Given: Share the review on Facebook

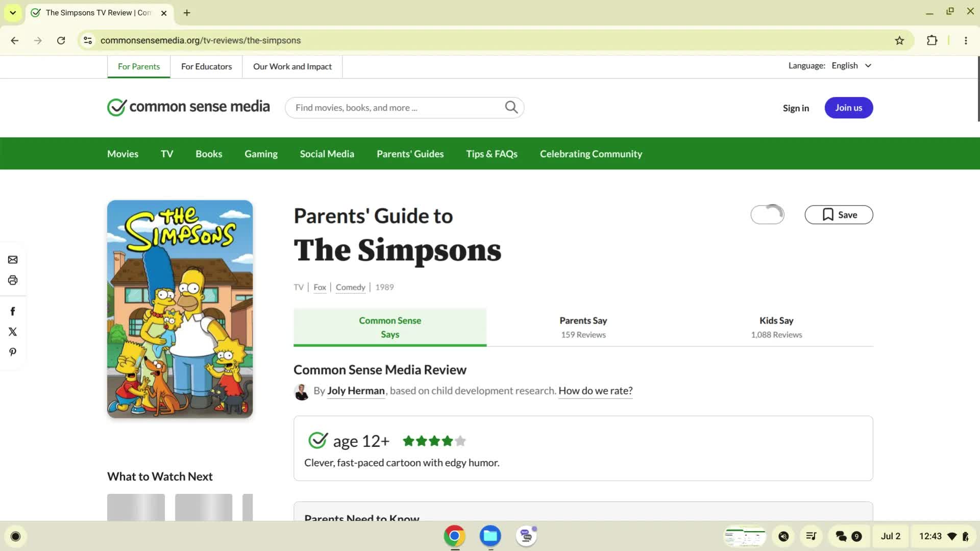Looking at the screenshot, I should 13,311.
